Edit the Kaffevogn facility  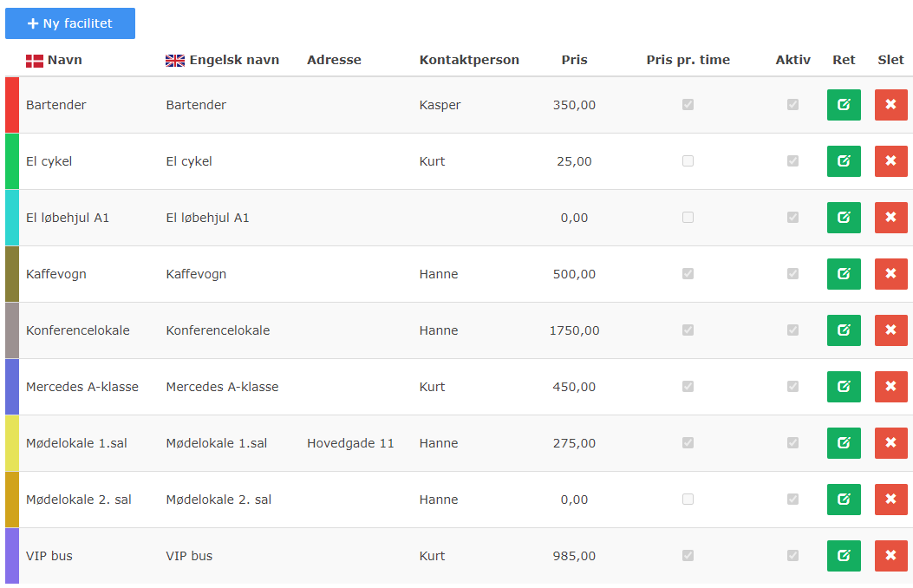tap(844, 274)
